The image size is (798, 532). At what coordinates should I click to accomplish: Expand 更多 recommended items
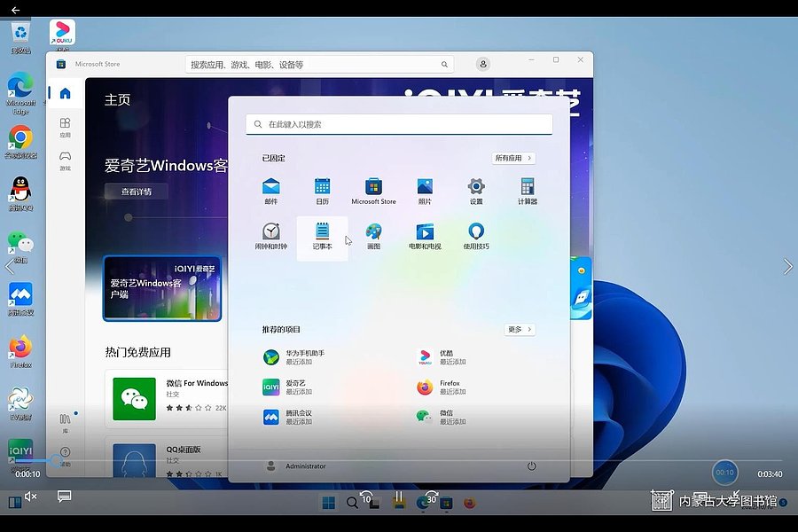(x=520, y=329)
